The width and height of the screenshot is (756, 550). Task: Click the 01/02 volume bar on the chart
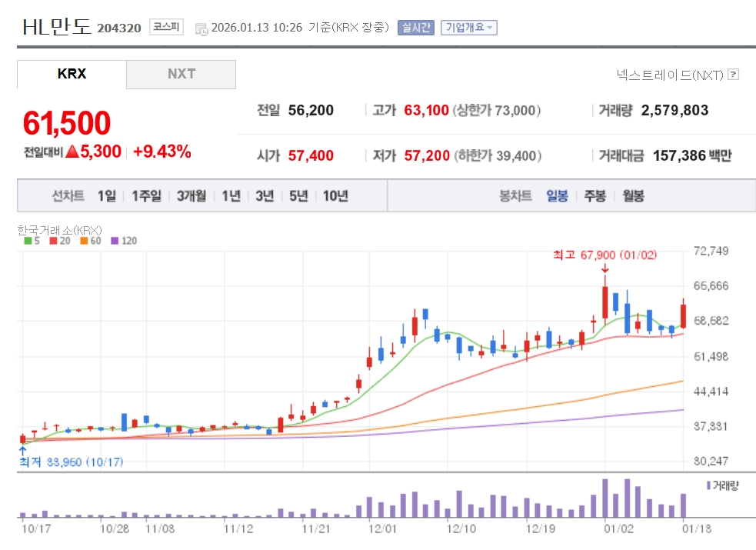coord(605,498)
